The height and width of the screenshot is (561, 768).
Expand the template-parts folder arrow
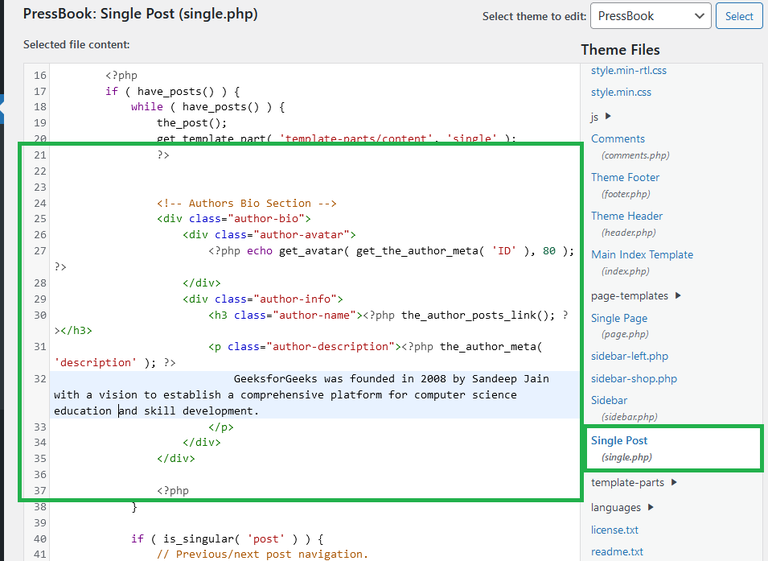[x=674, y=482]
